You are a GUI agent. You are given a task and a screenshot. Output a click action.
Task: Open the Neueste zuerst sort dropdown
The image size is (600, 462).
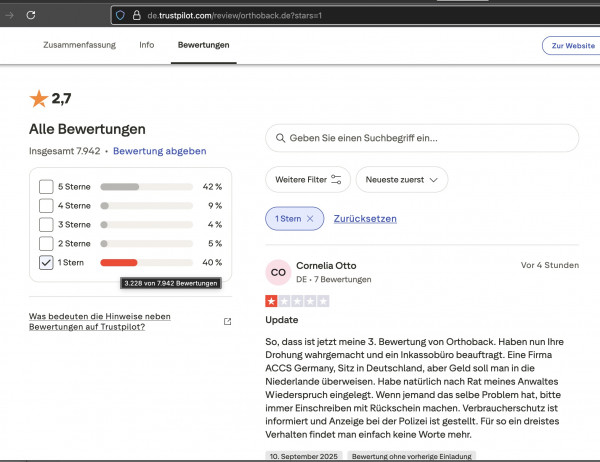pyautogui.click(x=402, y=180)
